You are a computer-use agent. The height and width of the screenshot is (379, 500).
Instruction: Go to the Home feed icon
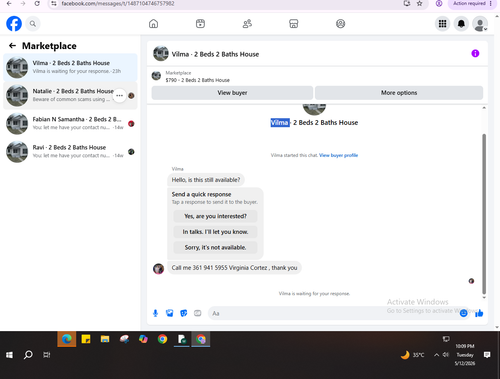153,24
